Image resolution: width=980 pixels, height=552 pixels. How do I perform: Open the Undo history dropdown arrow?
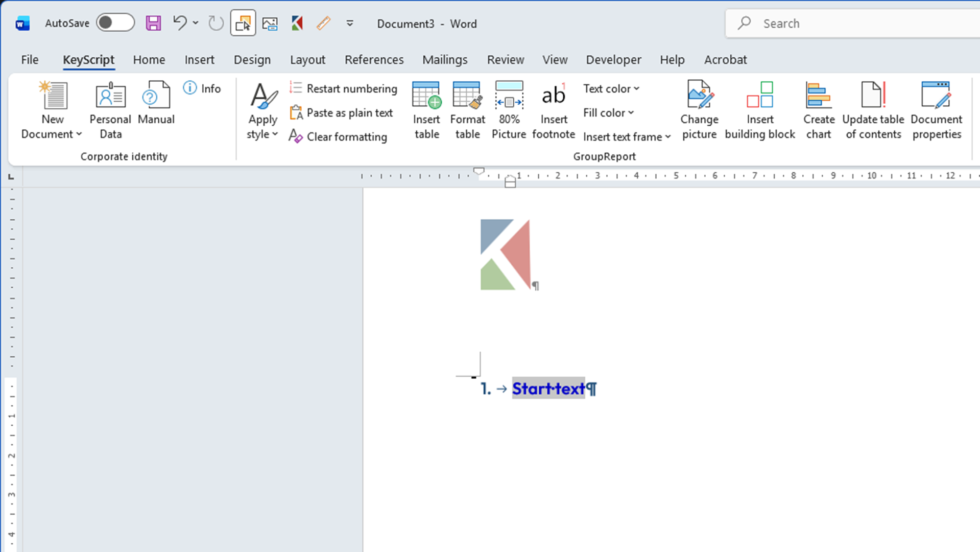(196, 23)
